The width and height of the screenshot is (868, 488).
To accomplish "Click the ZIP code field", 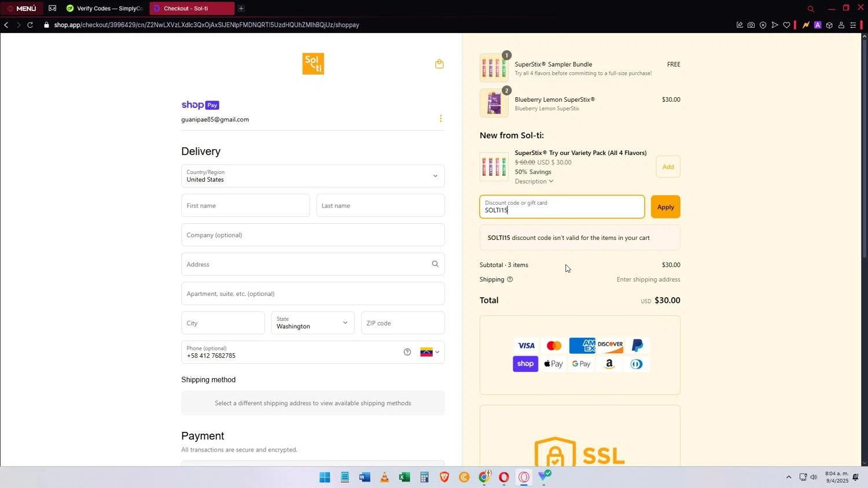I will 403,323.
